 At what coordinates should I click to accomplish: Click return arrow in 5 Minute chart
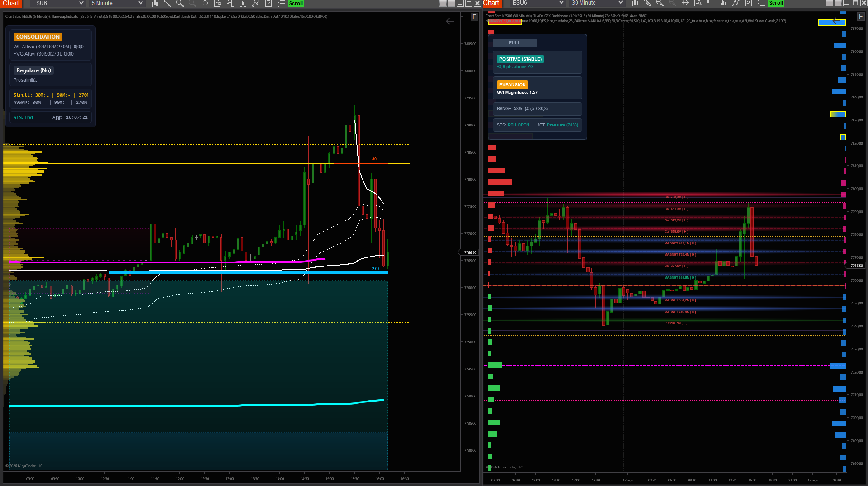(x=450, y=21)
